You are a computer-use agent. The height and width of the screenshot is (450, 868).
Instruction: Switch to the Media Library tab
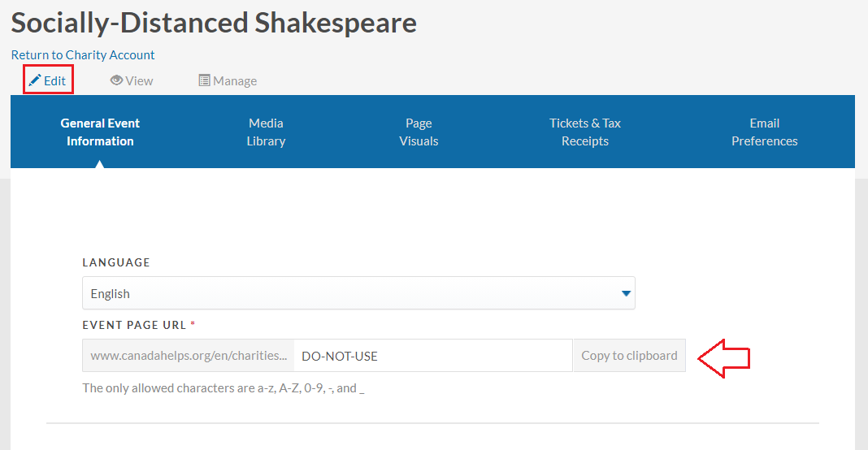coord(266,132)
